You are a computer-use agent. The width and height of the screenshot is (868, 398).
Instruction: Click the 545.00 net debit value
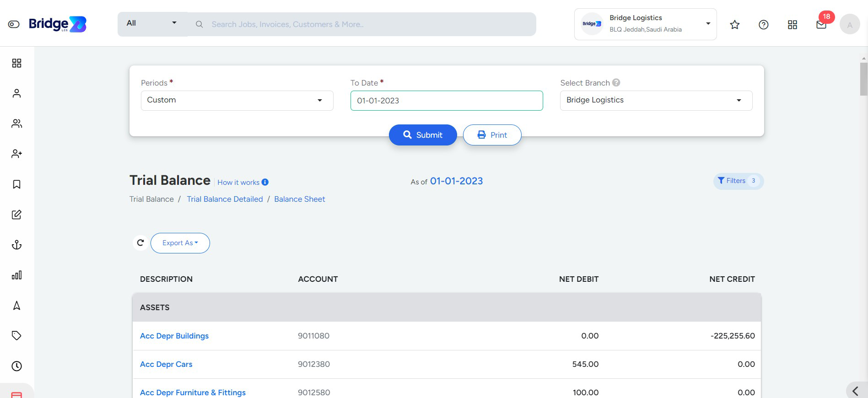tap(585, 364)
